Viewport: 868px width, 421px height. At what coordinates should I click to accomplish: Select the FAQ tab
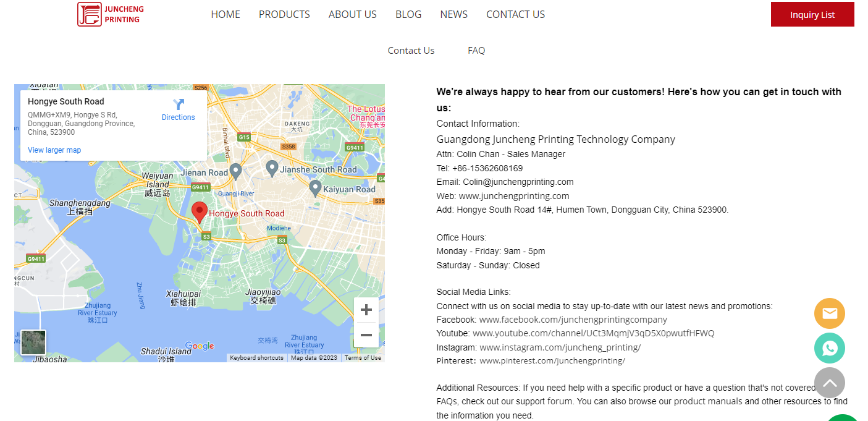(476, 51)
